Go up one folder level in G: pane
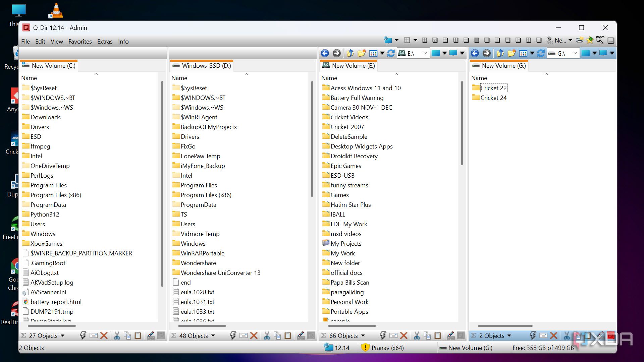Image resolution: width=644 pixels, height=362 pixels. click(500, 53)
